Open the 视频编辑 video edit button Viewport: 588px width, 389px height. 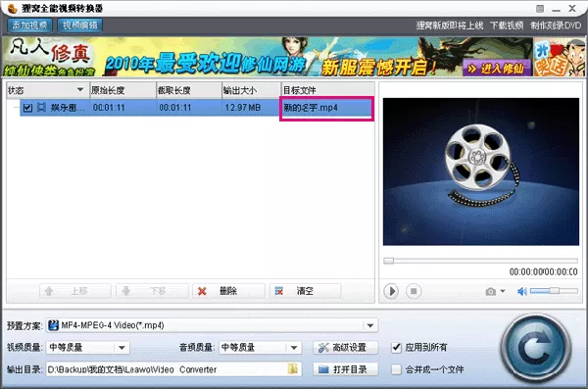pyautogui.click(x=80, y=25)
